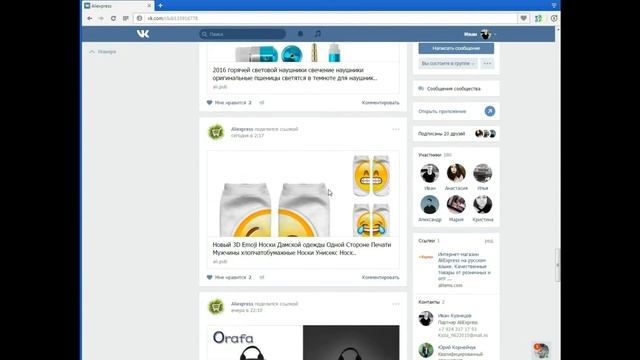Click the browser address bar
This screenshot has width=640, height=360.
325,18
